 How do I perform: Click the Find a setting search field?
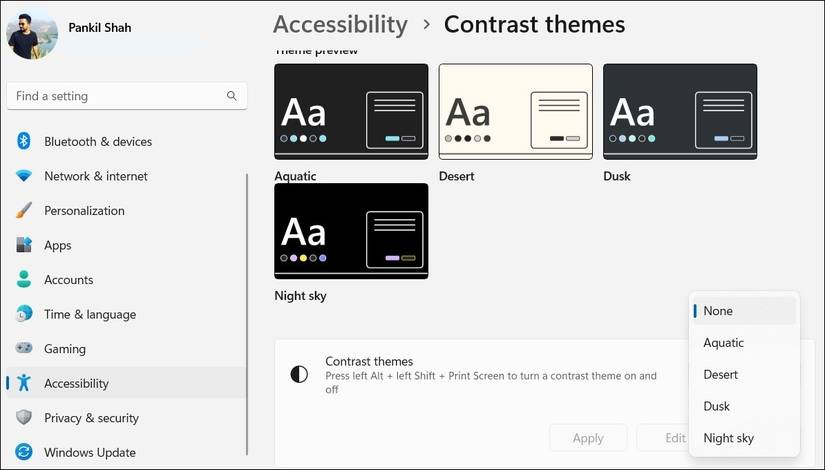click(x=127, y=96)
